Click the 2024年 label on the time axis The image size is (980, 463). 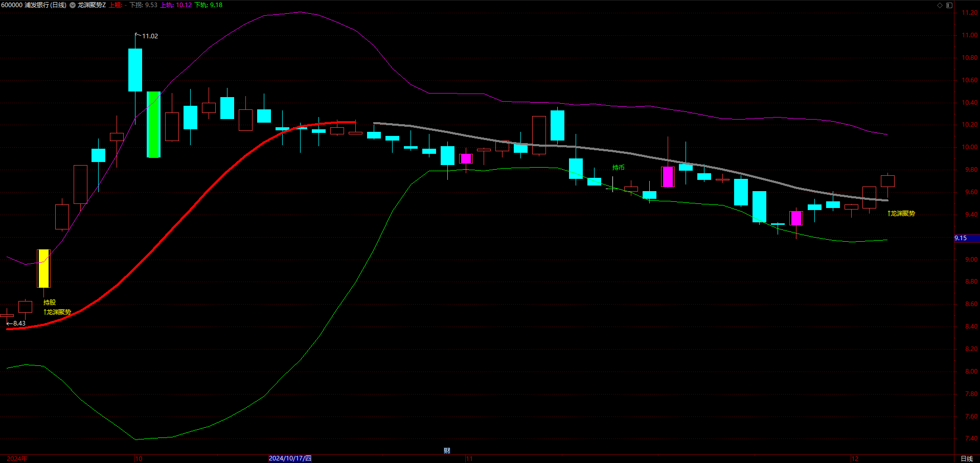(17, 458)
